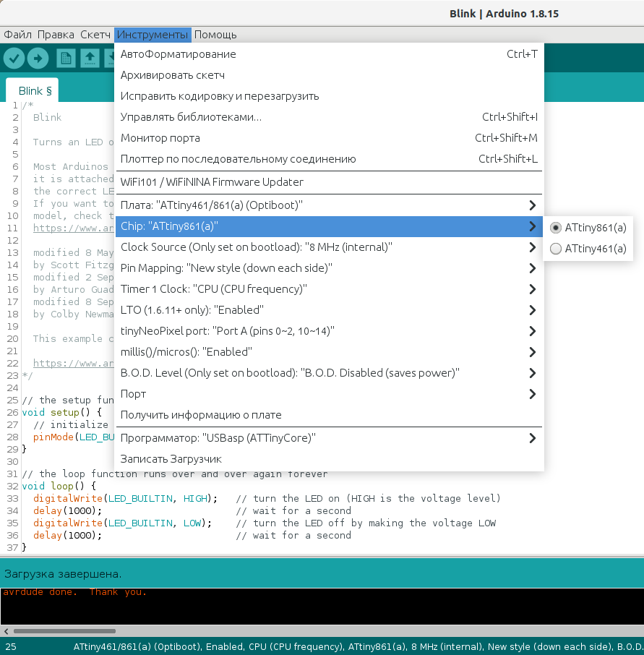The width and height of the screenshot is (644, 655).
Task: Switch to the Blink sketch tab
Action: coord(32,90)
